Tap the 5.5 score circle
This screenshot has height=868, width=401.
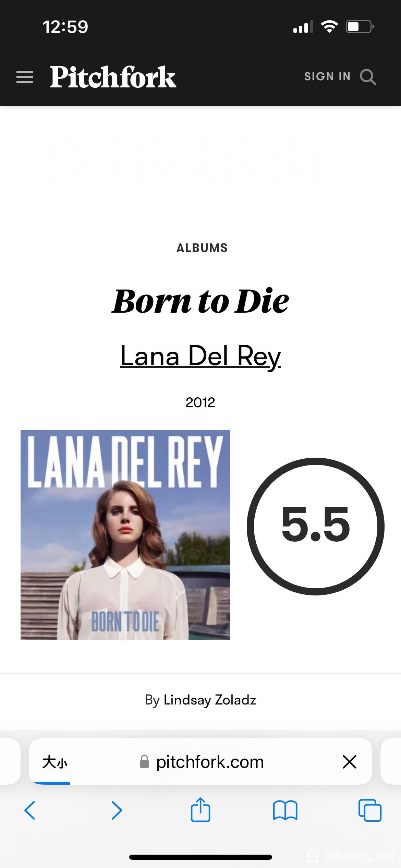click(x=316, y=526)
